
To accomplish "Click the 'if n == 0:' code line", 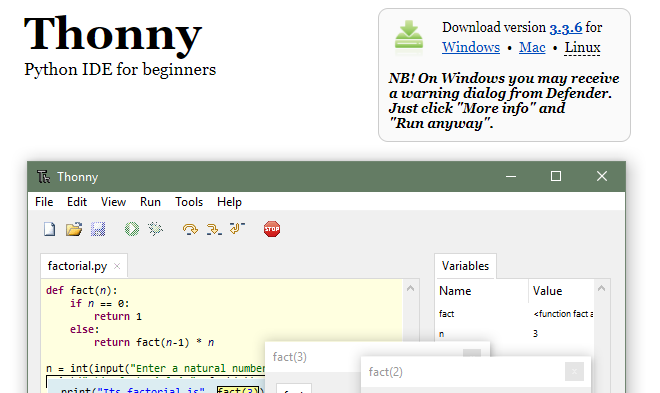I will pyautogui.click(x=100, y=303).
